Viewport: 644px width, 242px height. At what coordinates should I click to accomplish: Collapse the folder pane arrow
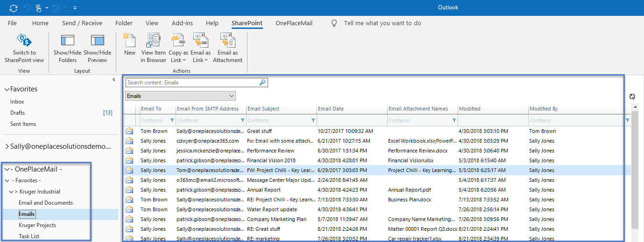[x=114, y=80]
